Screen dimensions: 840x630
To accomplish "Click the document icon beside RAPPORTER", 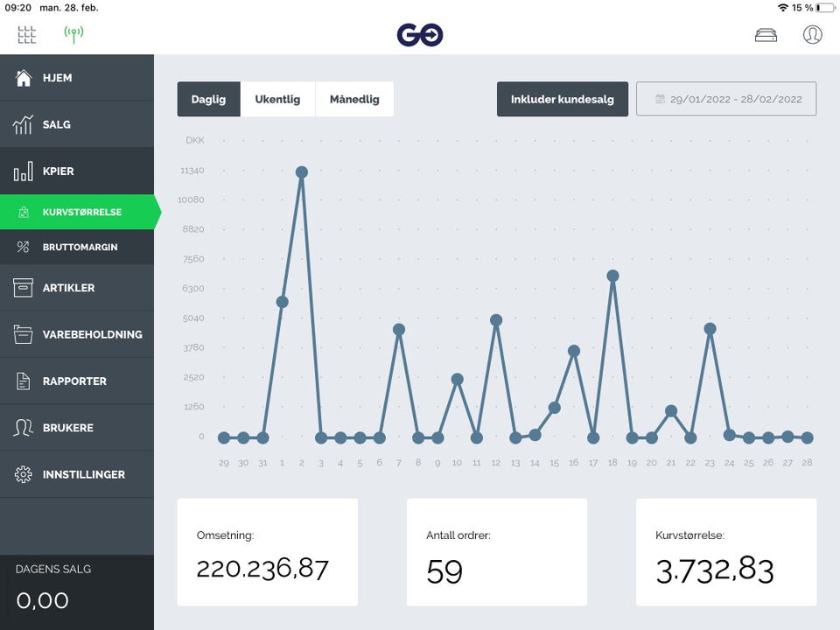I will pyautogui.click(x=23, y=381).
